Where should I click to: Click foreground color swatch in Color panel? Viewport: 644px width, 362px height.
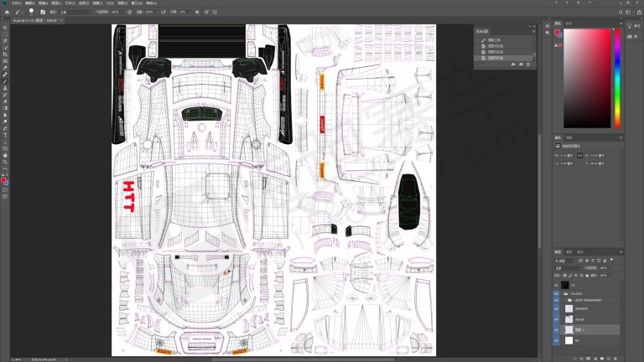[x=557, y=33]
